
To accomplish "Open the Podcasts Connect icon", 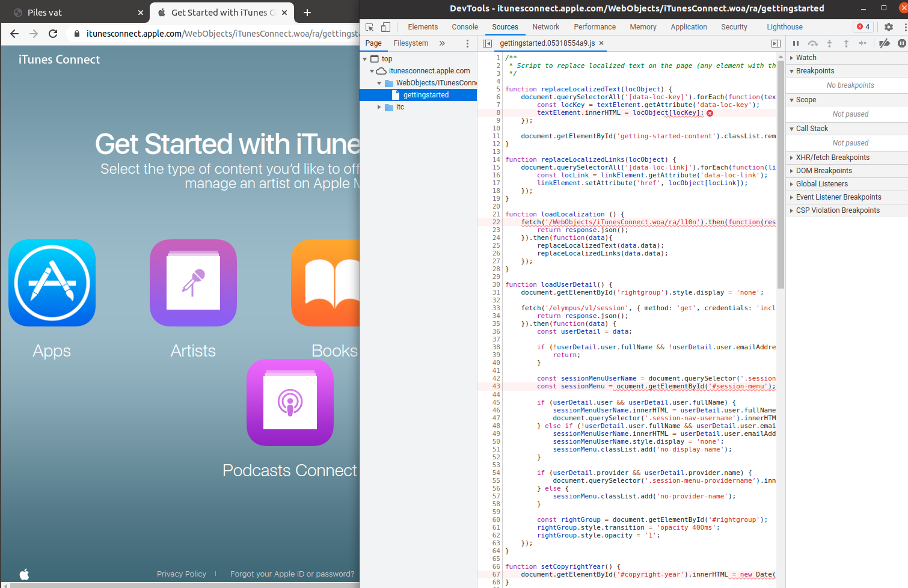I will tap(290, 402).
